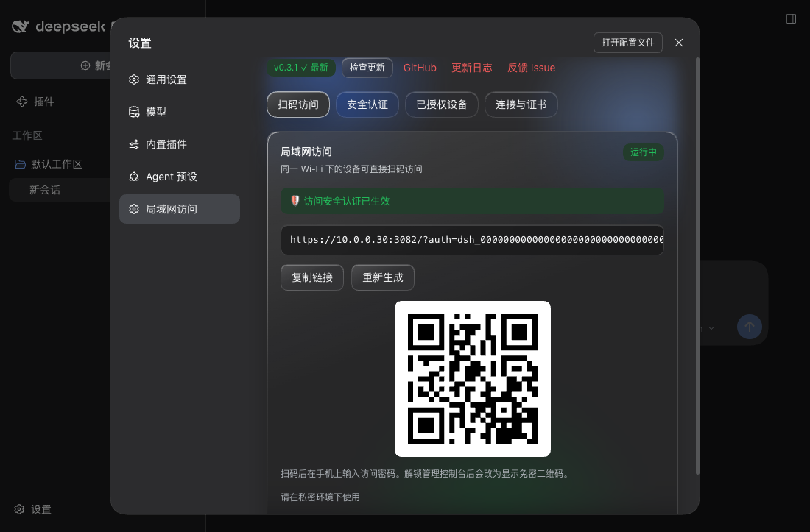Switch to the 已授权设备 tab

click(442, 104)
